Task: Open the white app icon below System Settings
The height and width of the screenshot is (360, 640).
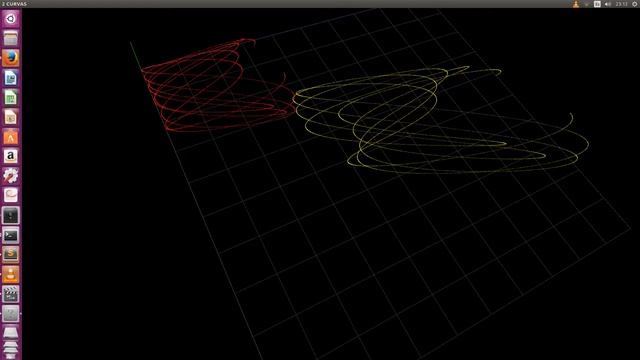Action: click(x=11, y=196)
